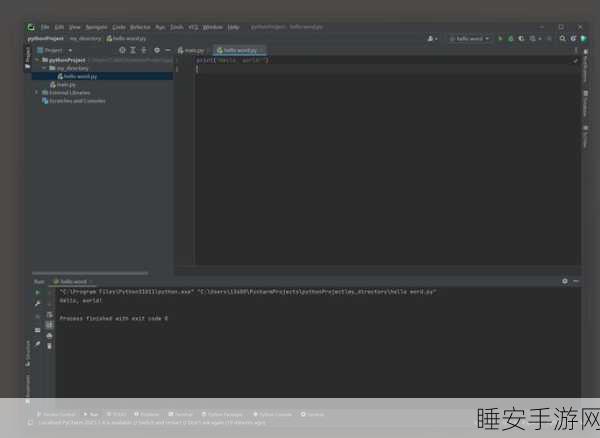600x438 pixels.
Task: Click Process finished with exit code text
Action: 114,318
